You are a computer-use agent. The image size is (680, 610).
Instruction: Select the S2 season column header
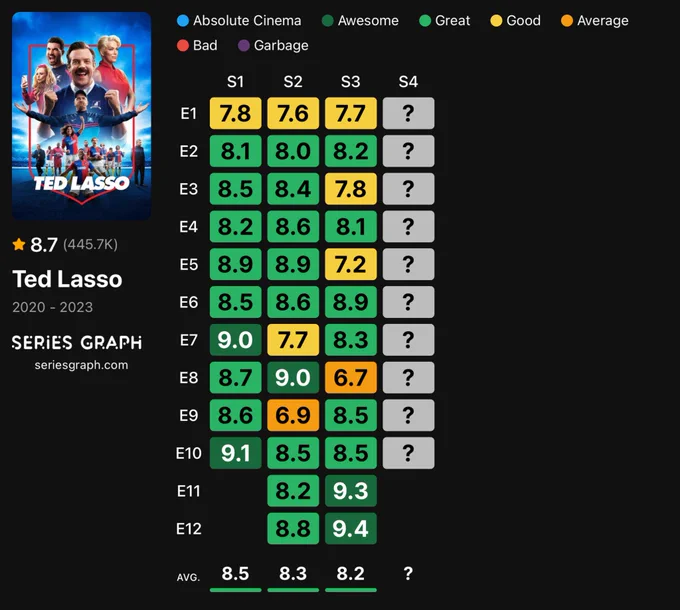click(293, 82)
